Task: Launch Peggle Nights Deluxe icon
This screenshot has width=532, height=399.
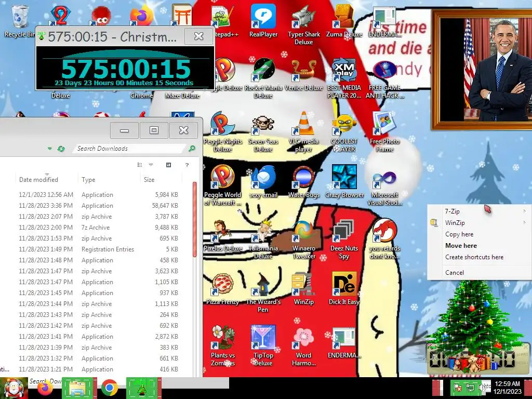Action: point(222,131)
